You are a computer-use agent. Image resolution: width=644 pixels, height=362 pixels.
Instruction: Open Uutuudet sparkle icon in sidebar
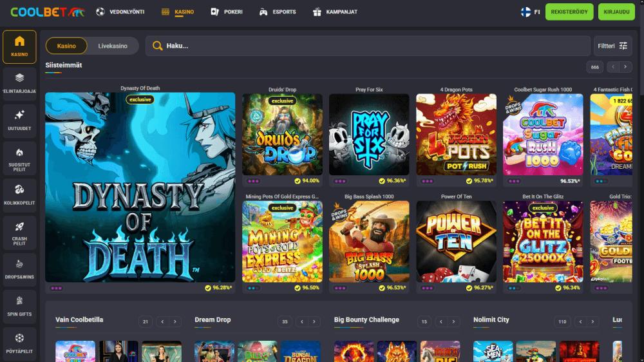[19, 119]
